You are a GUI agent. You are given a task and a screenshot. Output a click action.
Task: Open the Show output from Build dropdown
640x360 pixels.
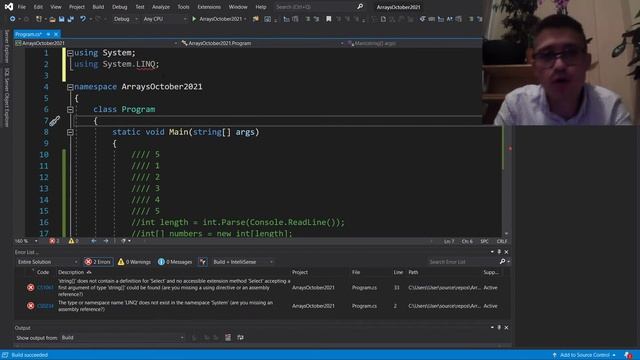[122, 338]
